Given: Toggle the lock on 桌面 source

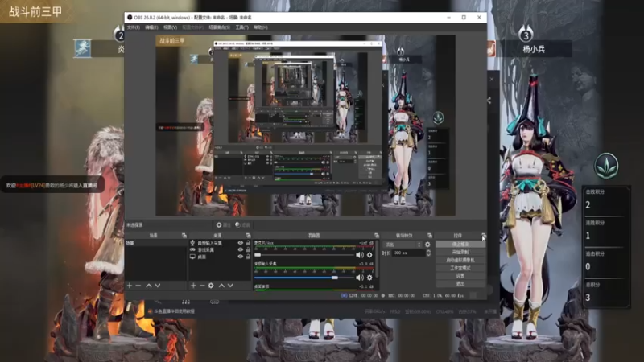Looking at the screenshot, I should [248, 257].
